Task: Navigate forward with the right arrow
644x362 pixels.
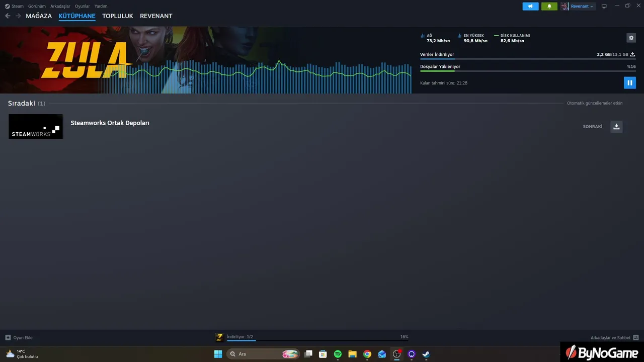Action: tap(18, 16)
